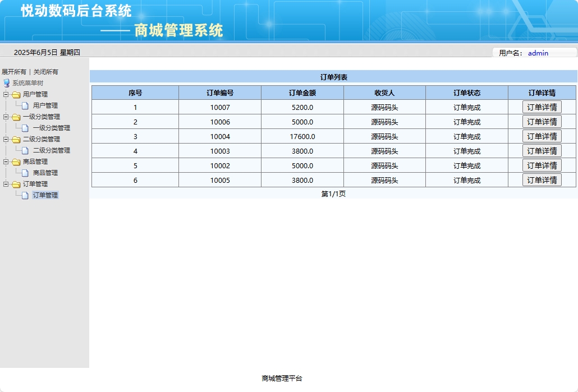Click the system menu tree root icon
578x392 pixels.
coord(6,83)
